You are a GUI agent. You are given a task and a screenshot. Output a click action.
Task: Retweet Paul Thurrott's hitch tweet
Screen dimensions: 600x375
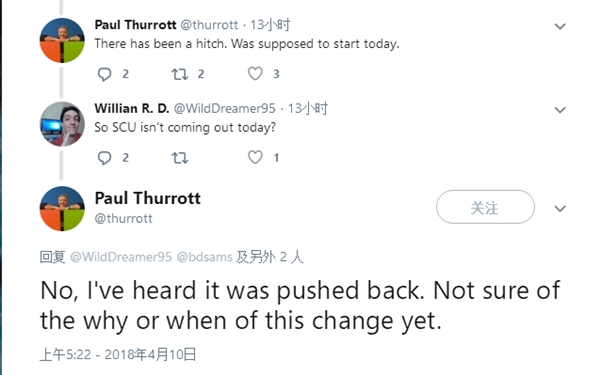179,74
